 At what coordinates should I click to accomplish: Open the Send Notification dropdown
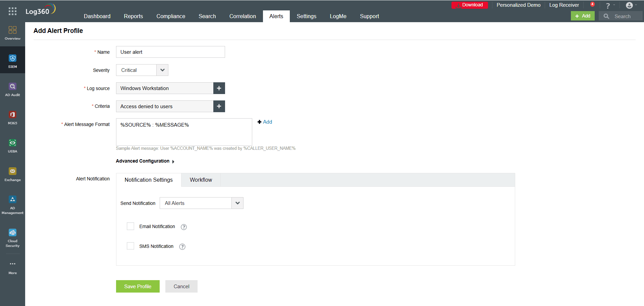point(237,203)
